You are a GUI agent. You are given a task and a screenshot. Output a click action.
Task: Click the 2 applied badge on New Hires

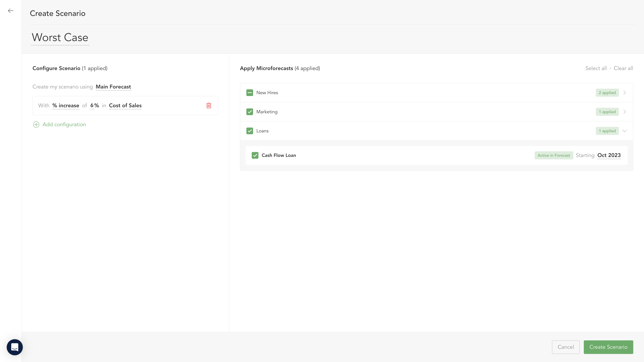coord(607,93)
